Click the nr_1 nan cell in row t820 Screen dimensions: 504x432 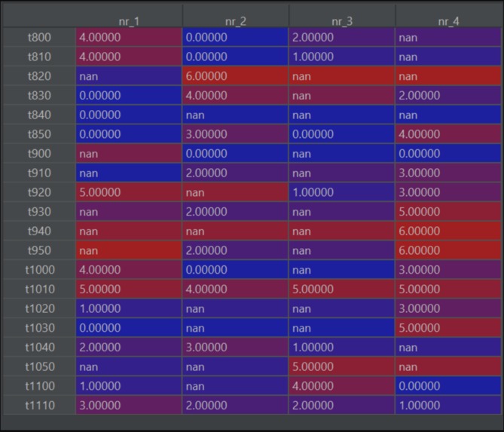129,76
